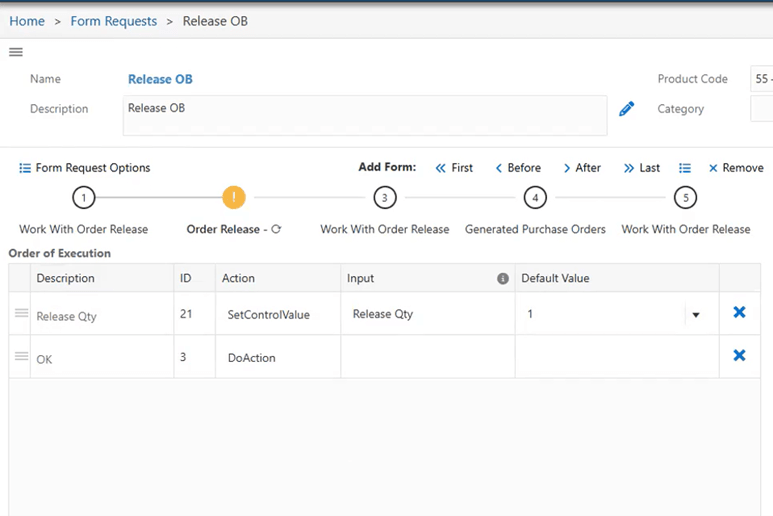Delete the Release Qty row with X
The image size is (773, 516).
click(739, 312)
